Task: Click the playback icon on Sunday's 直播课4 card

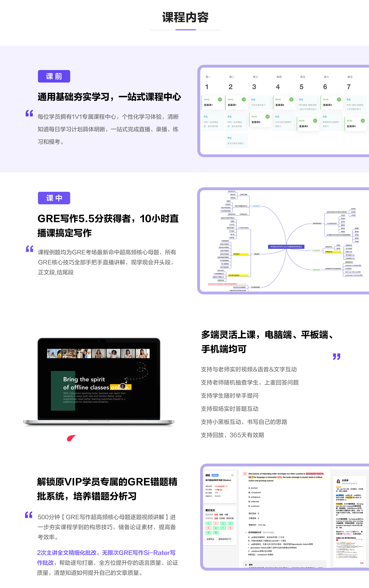Action: pos(363,121)
